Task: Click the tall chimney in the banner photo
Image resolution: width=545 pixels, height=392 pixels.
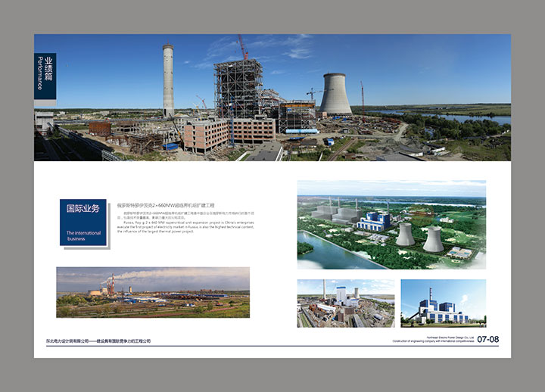Action: coord(168,79)
